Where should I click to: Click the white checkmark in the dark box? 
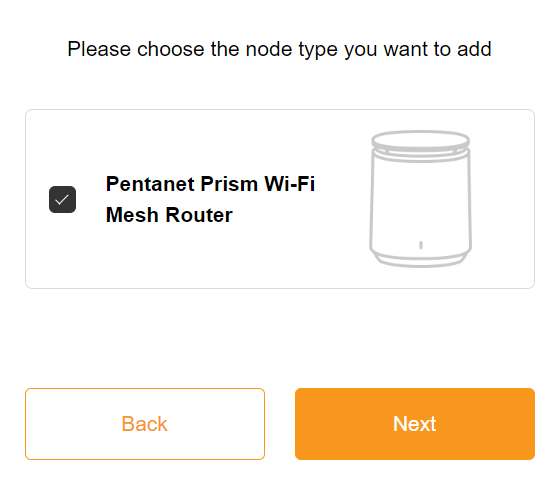[x=62, y=200]
